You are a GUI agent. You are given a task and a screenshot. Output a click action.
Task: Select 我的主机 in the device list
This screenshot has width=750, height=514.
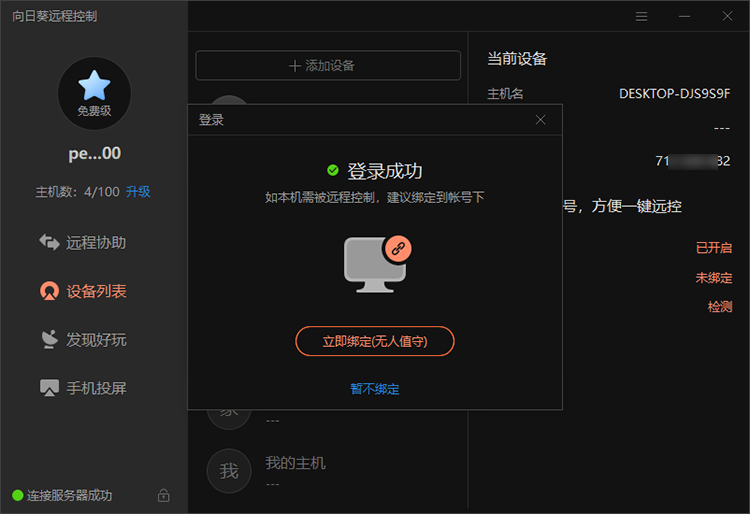(330, 471)
